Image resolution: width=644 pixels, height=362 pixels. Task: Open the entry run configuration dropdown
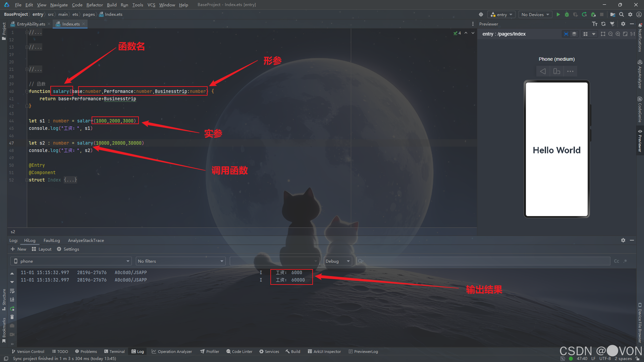pos(501,14)
